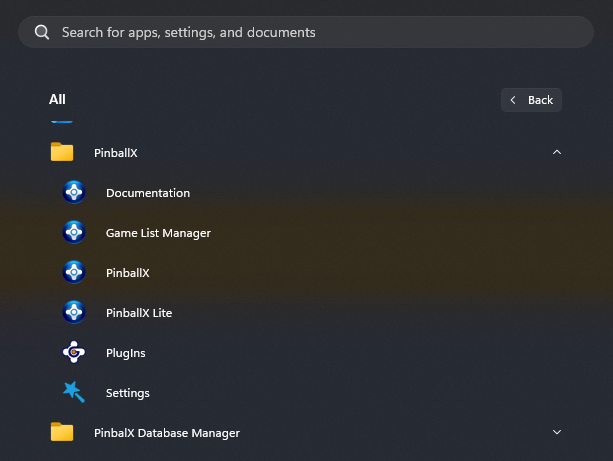
Task: Collapse the PinballX folder chevron
Action: [x=557, y=152]
